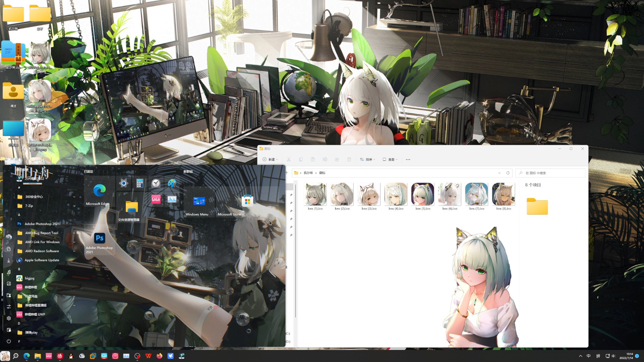Image resolution: width=644 pixels, height=362 pixels.
Task: Click the three-dots more options menu in Explorer
Action: pyautogui.click(x=408, y=160)
